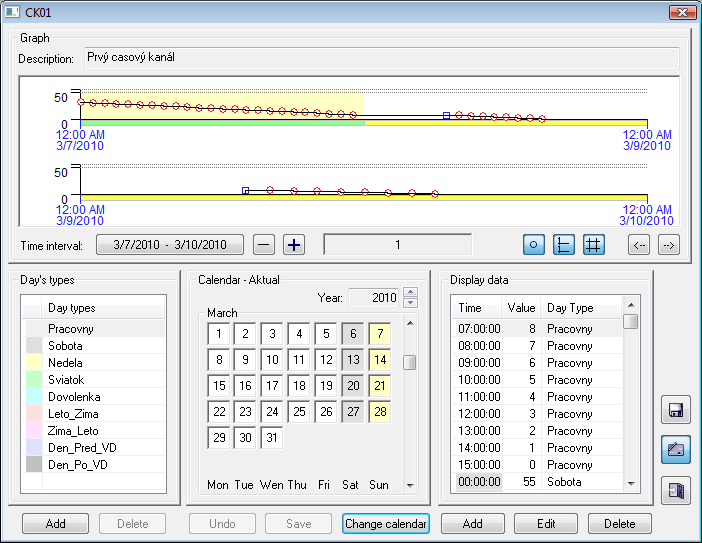Toggle the graph point markers button

pyautogui.click(x=535, y=245)
